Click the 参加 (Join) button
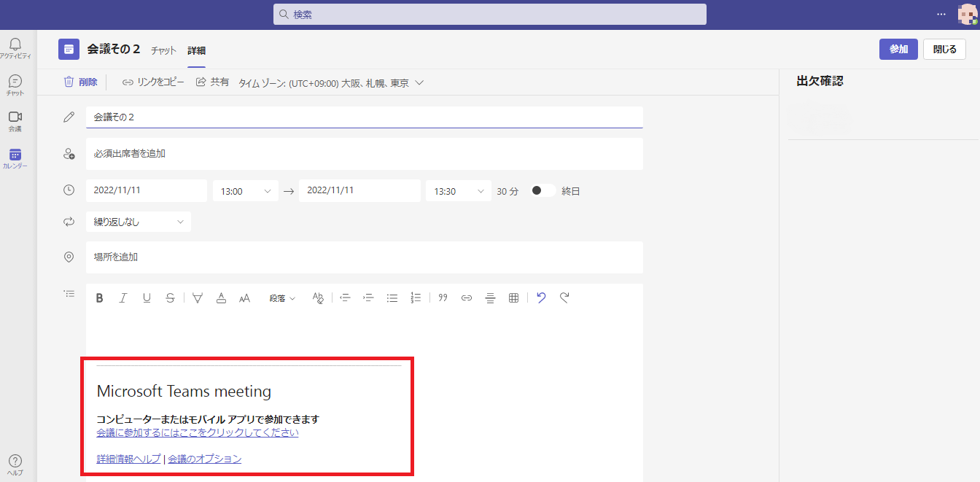This screenshot has width=980, height=482. point(898,49)
